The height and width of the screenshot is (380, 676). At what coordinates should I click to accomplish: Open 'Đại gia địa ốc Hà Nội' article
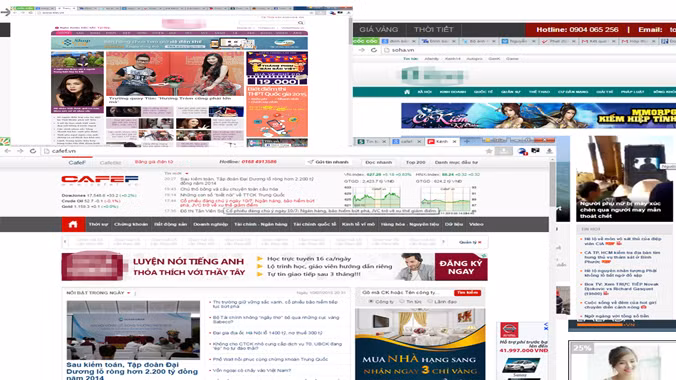point(267,333)
